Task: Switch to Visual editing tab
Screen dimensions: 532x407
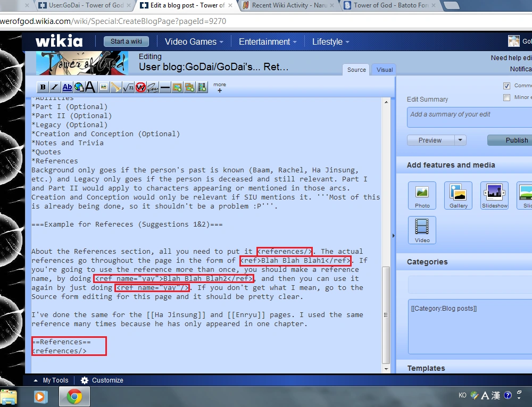Action: pyautogui.click(x=384, y=70)
